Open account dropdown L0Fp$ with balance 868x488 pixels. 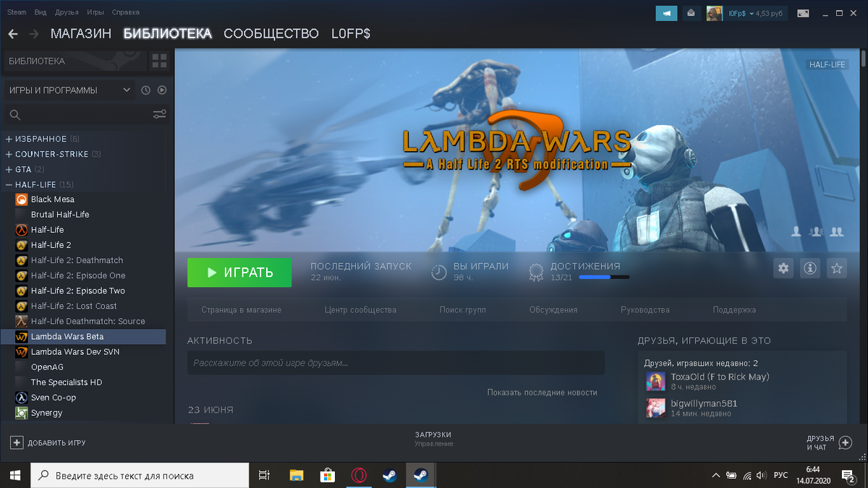coord(755,13)
